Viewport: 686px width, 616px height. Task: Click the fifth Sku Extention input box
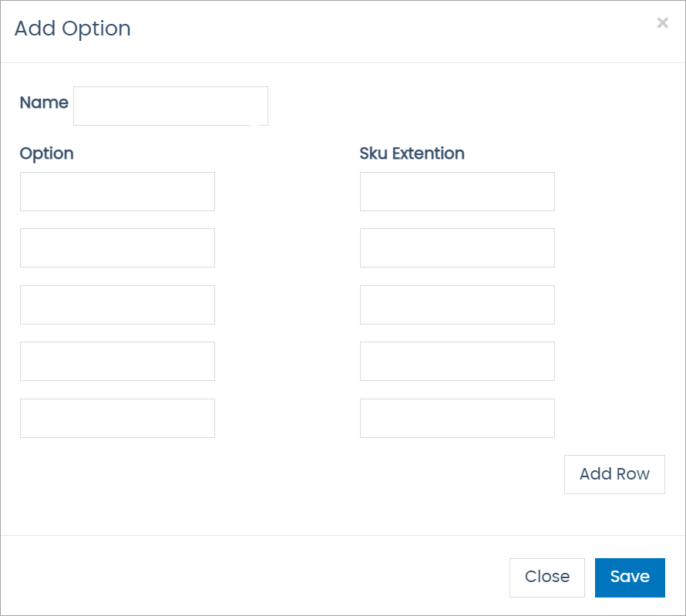pyautogui.click(x=457, y=418)
